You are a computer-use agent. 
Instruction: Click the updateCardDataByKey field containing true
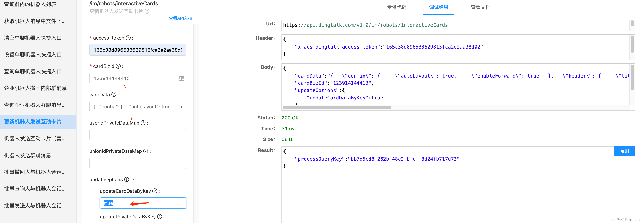(143, 203)
